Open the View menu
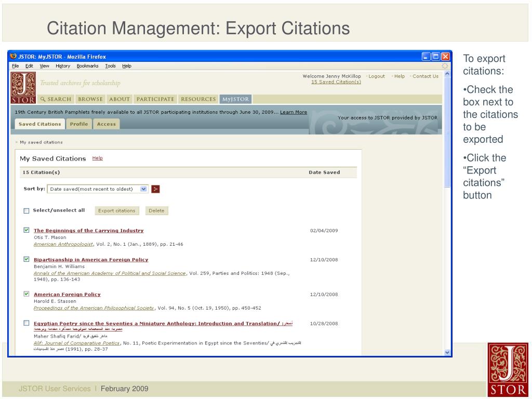This screenshot has width=532, height=399. click(45, 66)
